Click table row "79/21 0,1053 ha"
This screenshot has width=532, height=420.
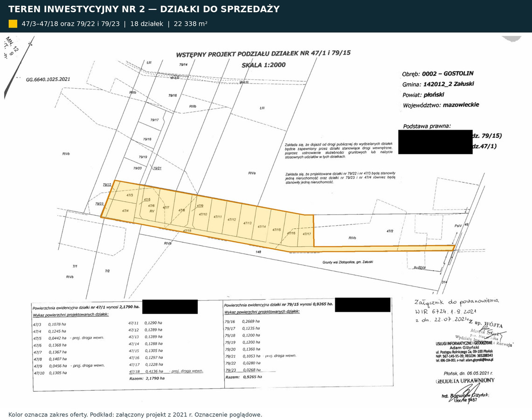click(261, 356)
